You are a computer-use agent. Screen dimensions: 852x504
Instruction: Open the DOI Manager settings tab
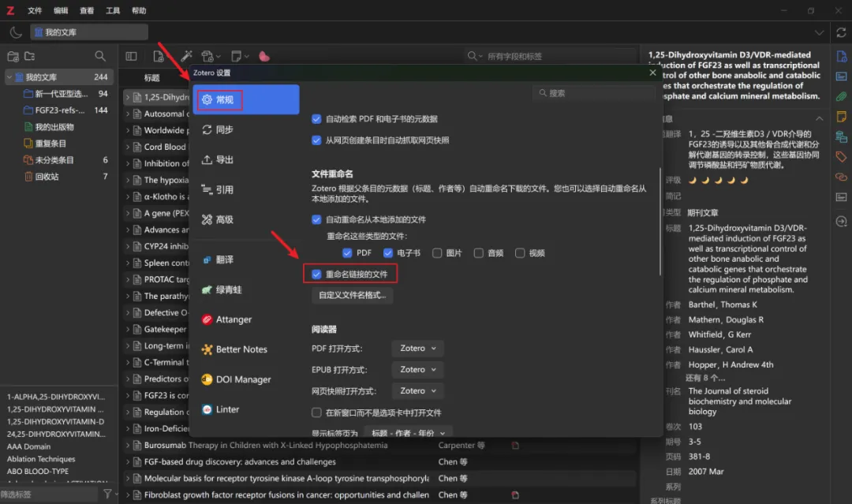(x=245, y=379)
